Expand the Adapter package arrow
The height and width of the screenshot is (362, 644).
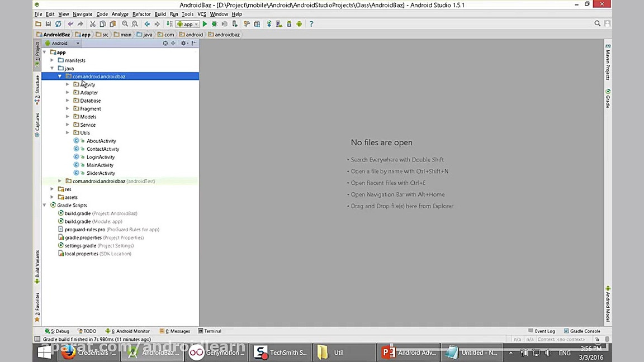(x=68, y=92)
